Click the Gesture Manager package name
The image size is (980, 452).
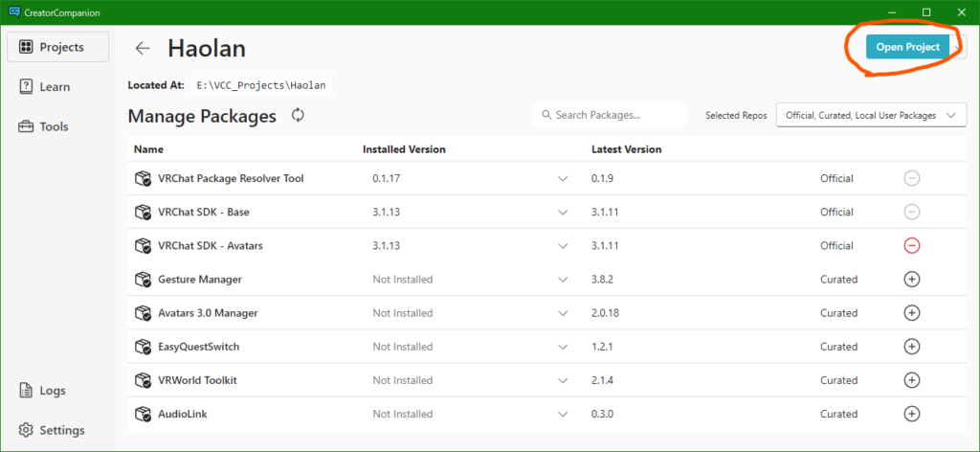200,280
